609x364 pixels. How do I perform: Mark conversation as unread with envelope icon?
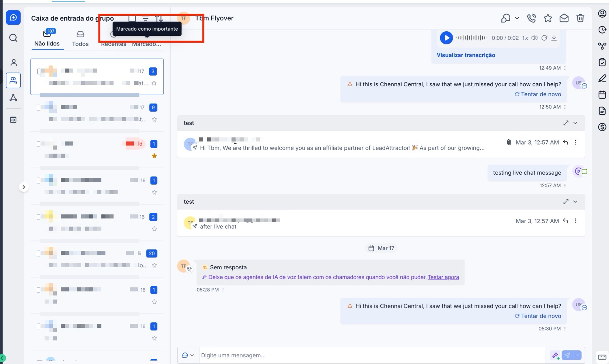tap(564, 18)
